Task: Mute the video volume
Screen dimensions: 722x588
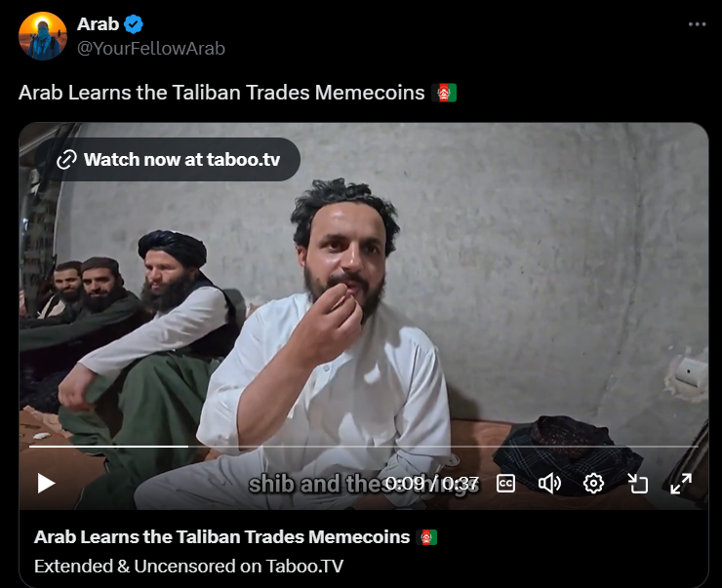Action: tap(549, 484)
